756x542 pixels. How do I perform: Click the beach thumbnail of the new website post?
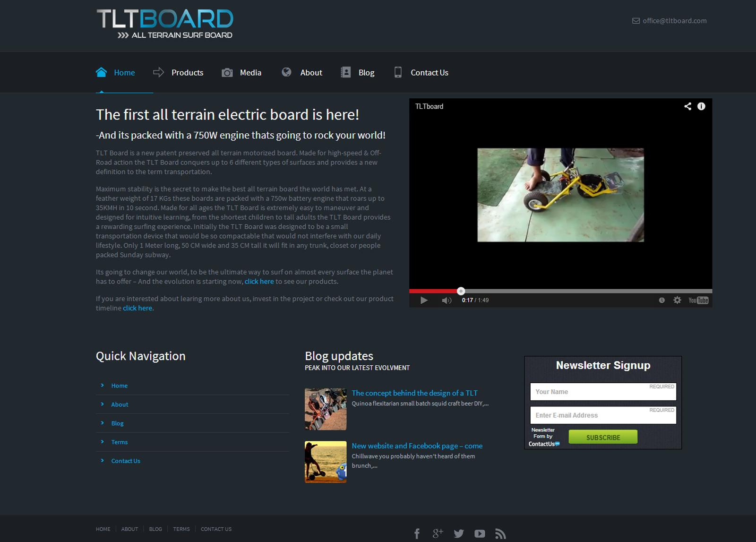326,462
